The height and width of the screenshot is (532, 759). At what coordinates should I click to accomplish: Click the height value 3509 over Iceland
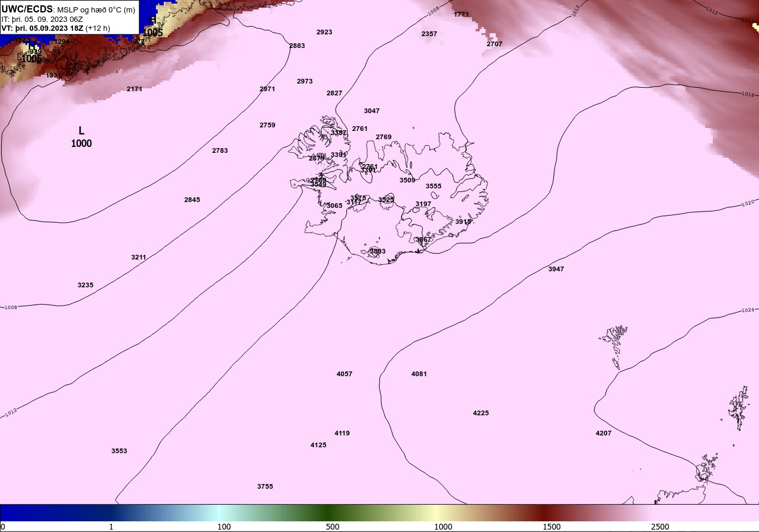pos(407,180)
